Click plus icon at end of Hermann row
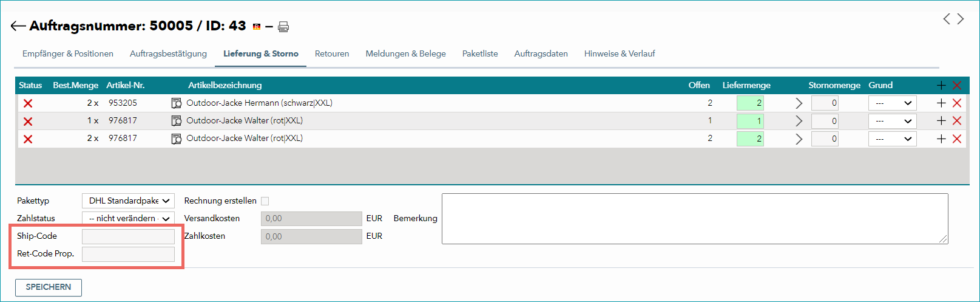This screenshot has width=980, height=302. click(941, 103)
